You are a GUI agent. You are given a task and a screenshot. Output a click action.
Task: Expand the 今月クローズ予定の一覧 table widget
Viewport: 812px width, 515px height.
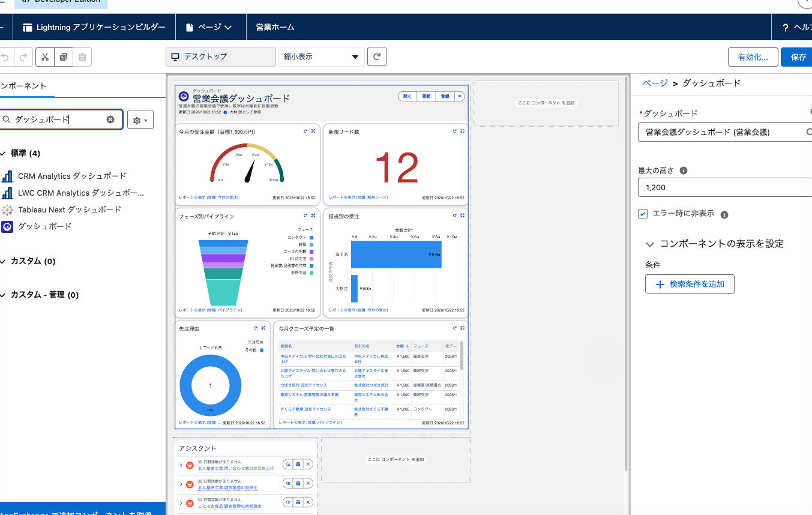point(462,328)
